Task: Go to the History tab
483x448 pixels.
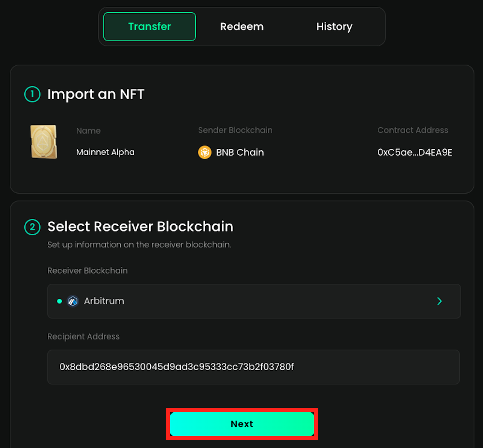Action: 334,27
